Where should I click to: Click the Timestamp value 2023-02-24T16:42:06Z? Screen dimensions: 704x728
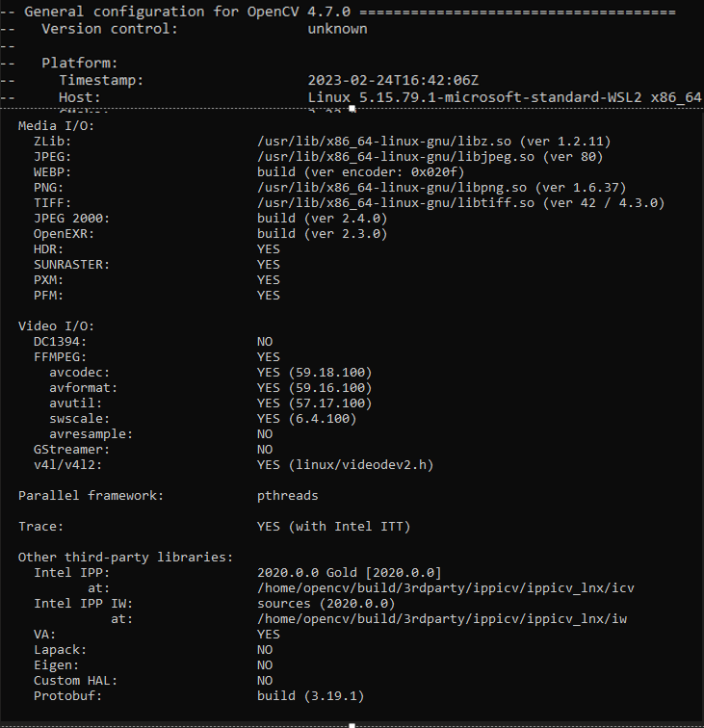click(393, 81)
